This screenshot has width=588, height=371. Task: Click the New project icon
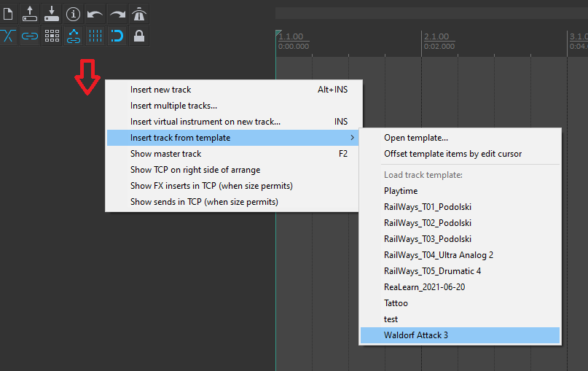[x=8, y=13]
